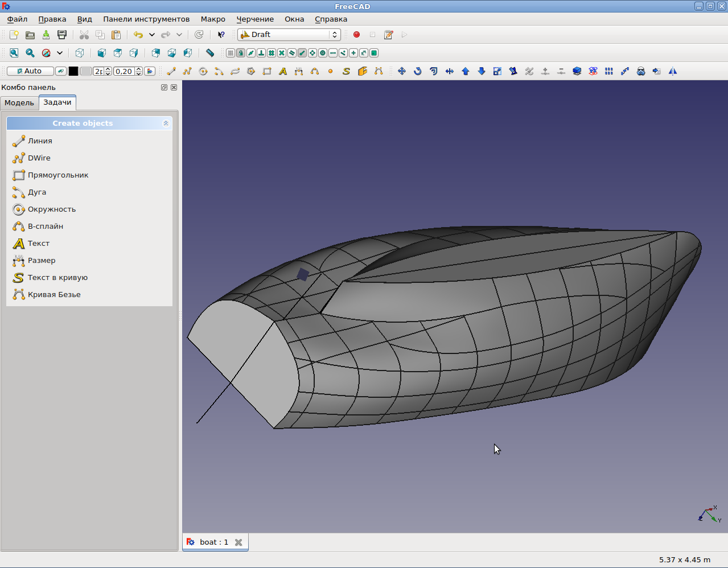Click the Upgrade blue up-arrow icon
The width and height of the screenshot is (728, 568).
(466, 71)
